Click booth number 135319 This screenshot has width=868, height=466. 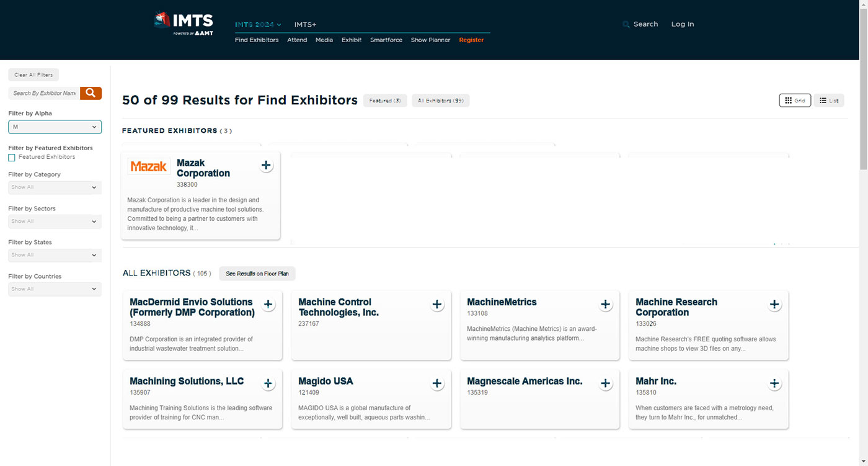click(x=477, y=393)
